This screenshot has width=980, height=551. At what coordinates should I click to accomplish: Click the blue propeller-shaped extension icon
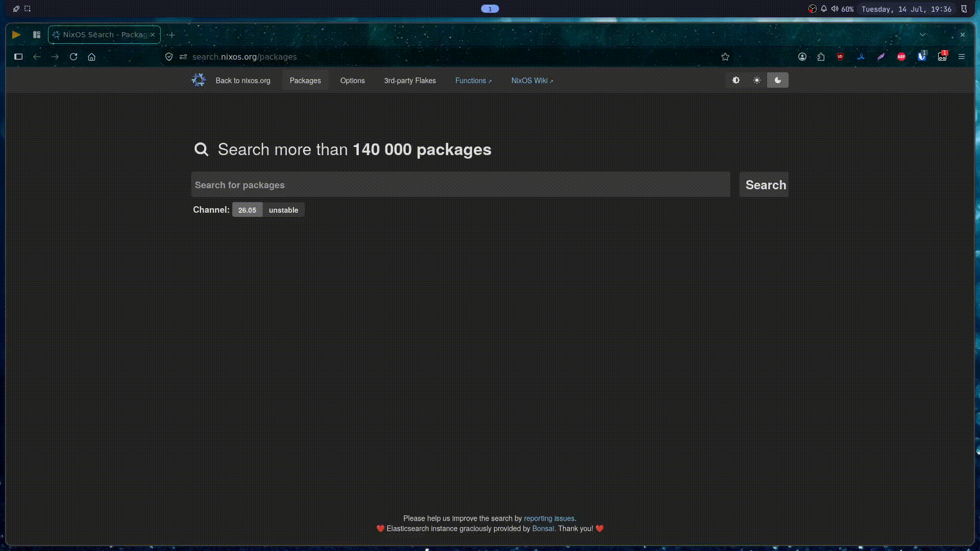pos(861,57)
